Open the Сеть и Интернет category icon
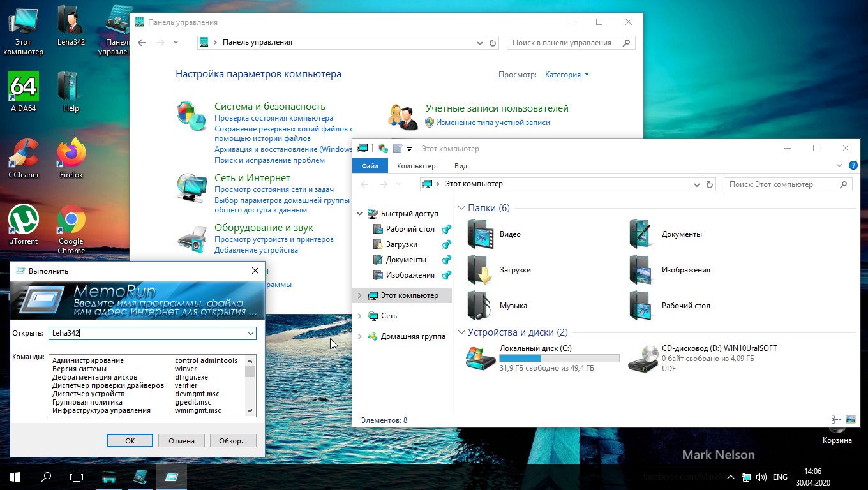868x490 pixels. (x=191, y=188)
